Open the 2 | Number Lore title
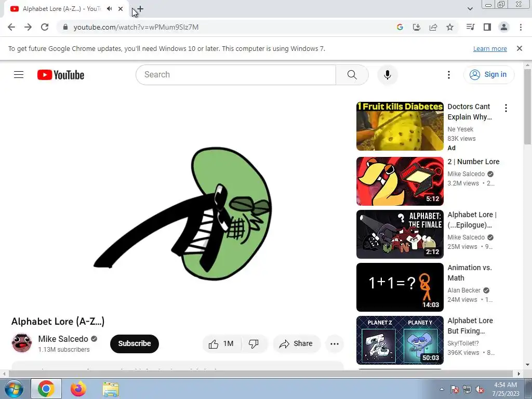The width and height of the screenshot is (532, 399). coord(473,162)
